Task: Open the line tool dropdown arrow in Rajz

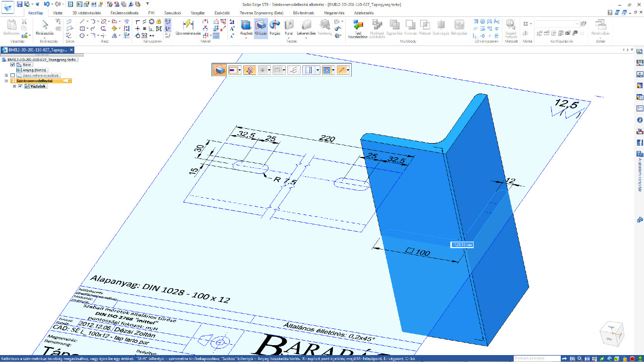Action: pyautogui.click(x=88, y=22)
